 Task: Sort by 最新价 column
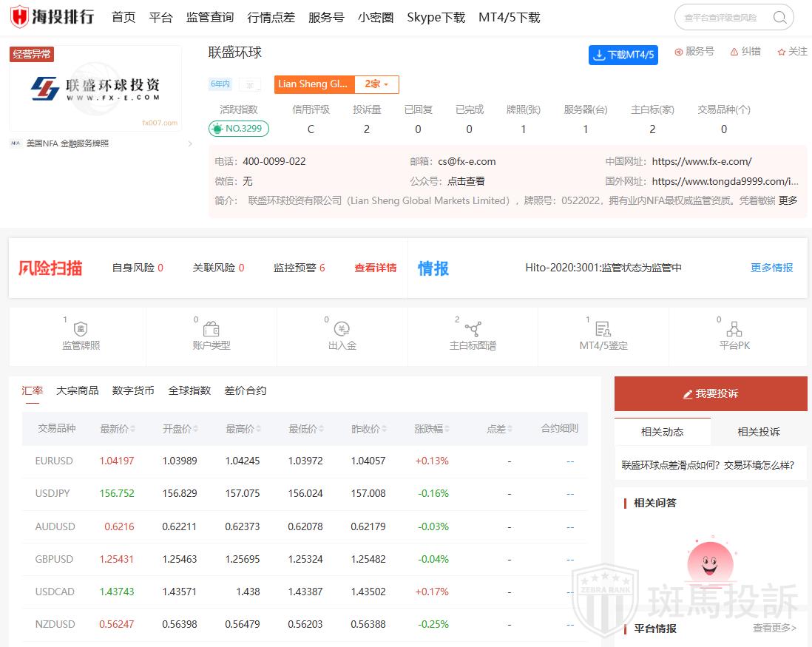tap(118, 429)
